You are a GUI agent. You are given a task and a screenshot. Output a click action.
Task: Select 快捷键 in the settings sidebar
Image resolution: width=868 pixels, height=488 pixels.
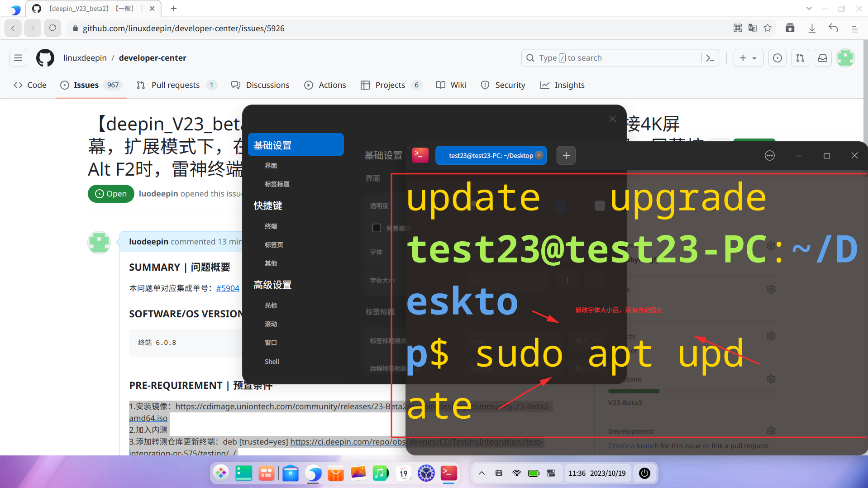coord(268,206)
